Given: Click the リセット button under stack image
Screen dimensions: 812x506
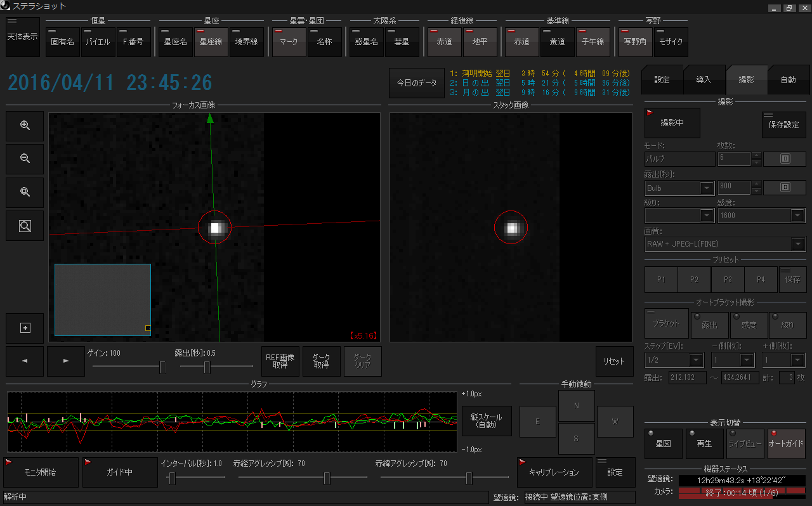Looking at the screenshot, I should 614,361.
